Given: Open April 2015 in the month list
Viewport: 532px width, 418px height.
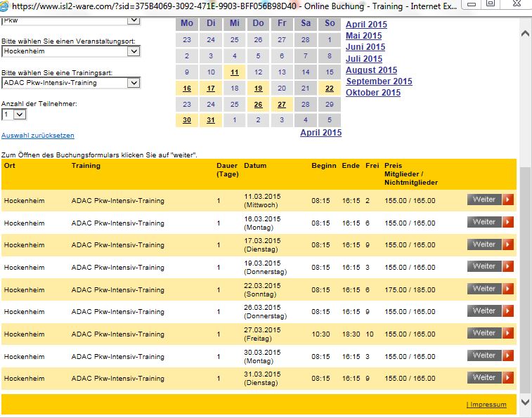Looking at the screenshot, I should (x=366, y=25).
